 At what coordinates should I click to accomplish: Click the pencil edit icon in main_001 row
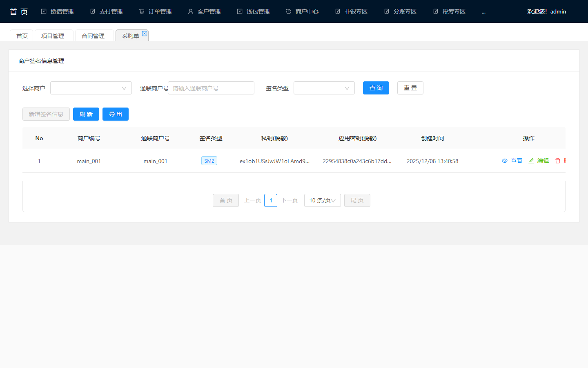531,161
